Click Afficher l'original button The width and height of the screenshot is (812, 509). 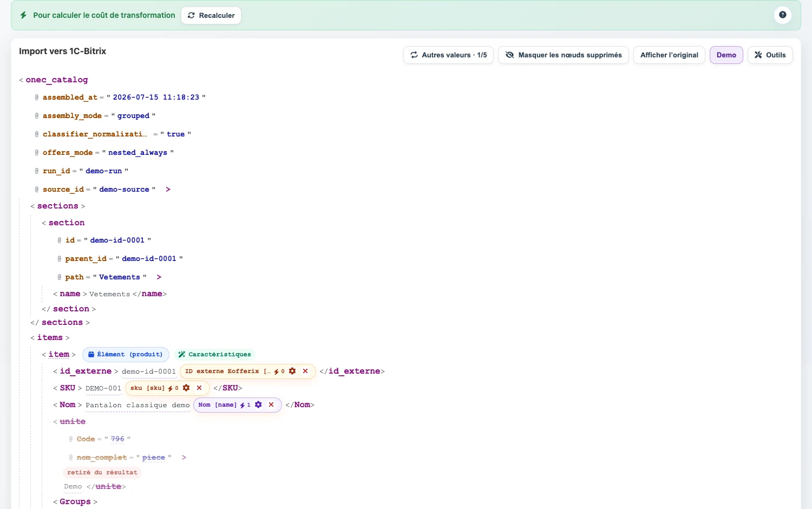669,55
